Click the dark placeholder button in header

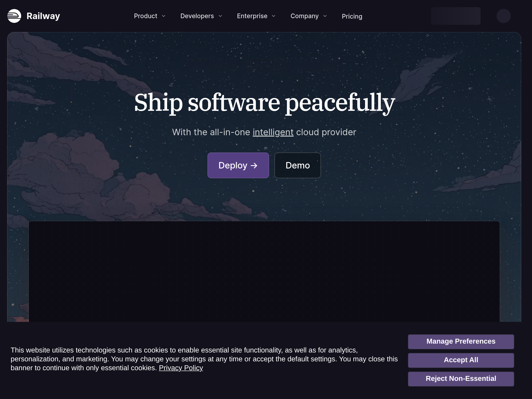pos(456,16)
